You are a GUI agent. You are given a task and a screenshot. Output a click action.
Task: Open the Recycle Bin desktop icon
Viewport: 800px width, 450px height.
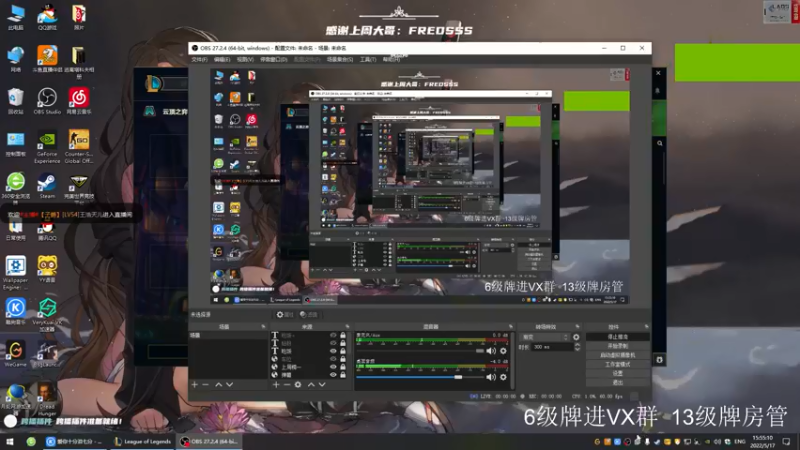click(x=16, y=101)
